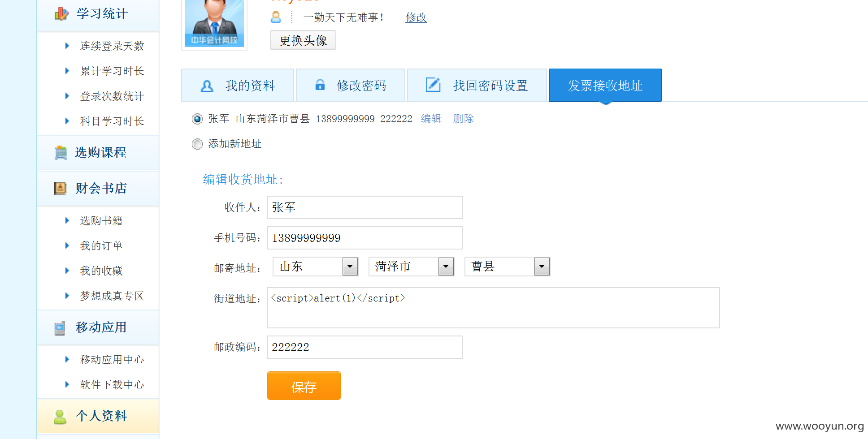The image size is (868, 439).
Task: Click the 个人资料 user icon
Action: pos(60,417)
